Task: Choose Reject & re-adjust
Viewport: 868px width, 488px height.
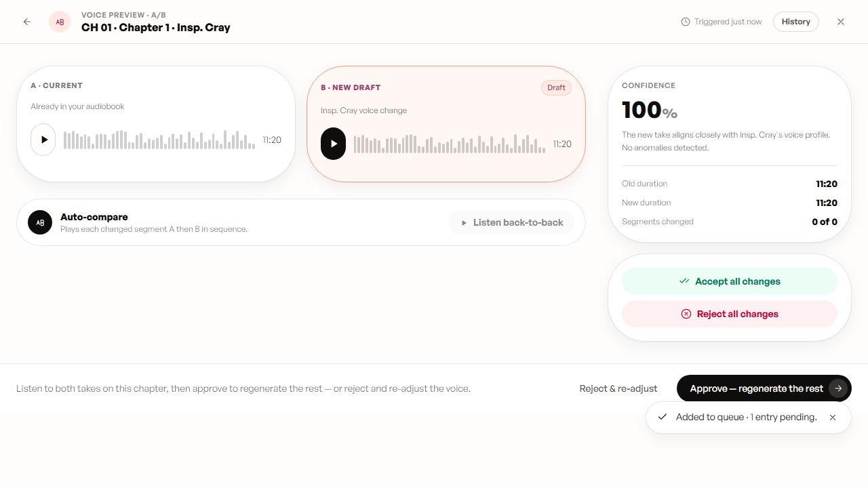Action: click(618, 388)
